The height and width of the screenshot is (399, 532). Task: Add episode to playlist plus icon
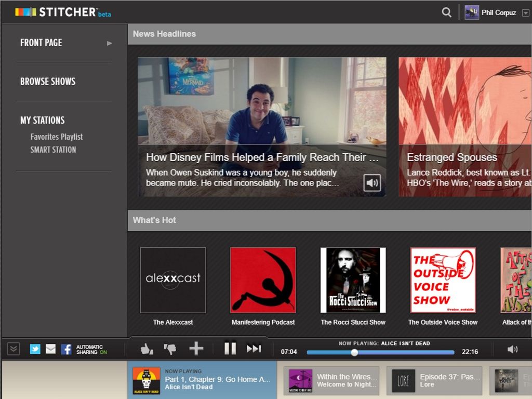(x=196, y=349)
